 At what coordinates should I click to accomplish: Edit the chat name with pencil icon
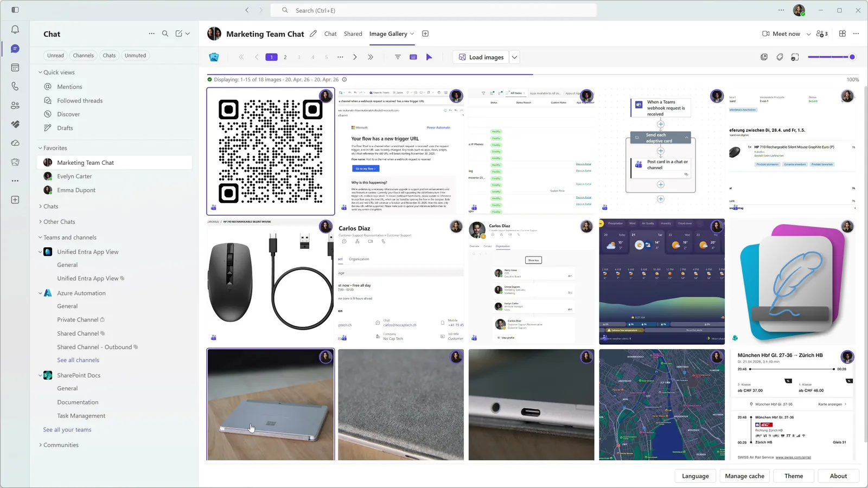[313, 34]
